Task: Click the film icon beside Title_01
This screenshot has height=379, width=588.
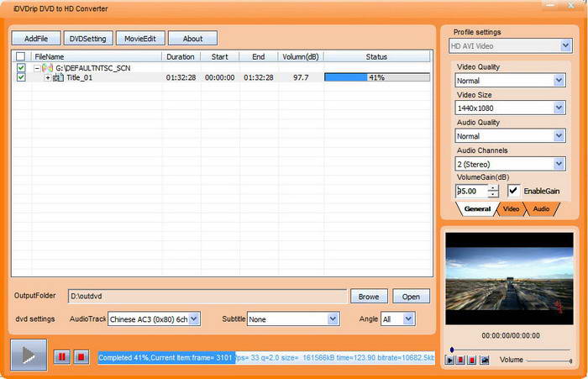Action: 58,77
